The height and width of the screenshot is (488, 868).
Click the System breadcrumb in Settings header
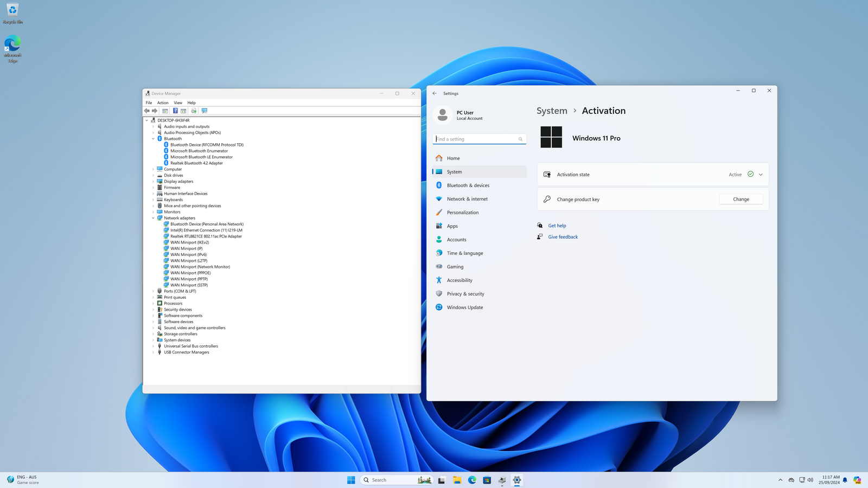click(552, 111)
